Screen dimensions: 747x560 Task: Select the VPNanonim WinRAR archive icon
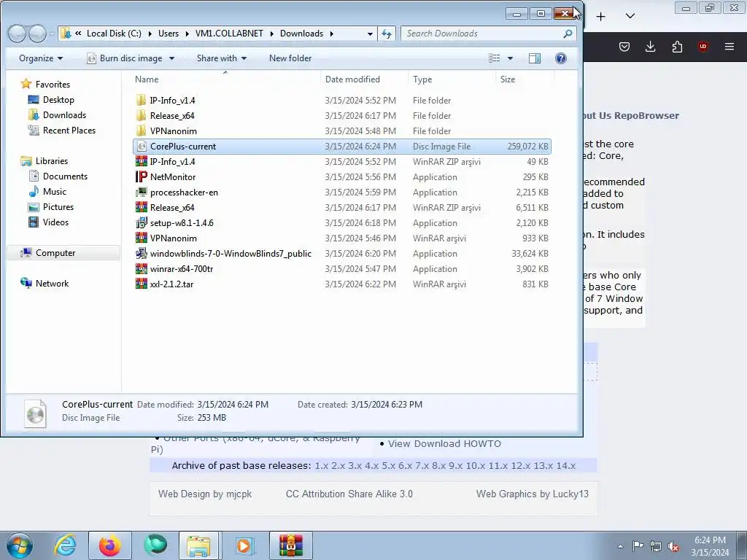coord(141,238)
